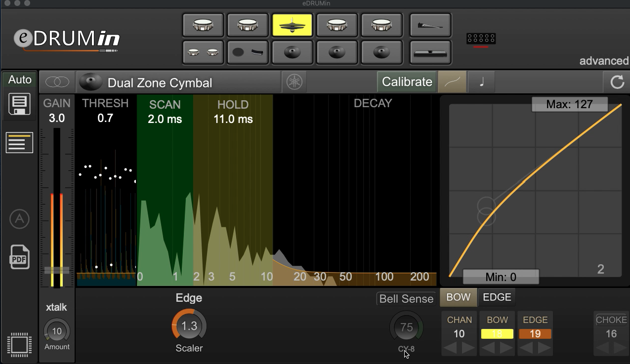
Task: Select the middle black cymbal input in bottom row
Action: (336, 52)
